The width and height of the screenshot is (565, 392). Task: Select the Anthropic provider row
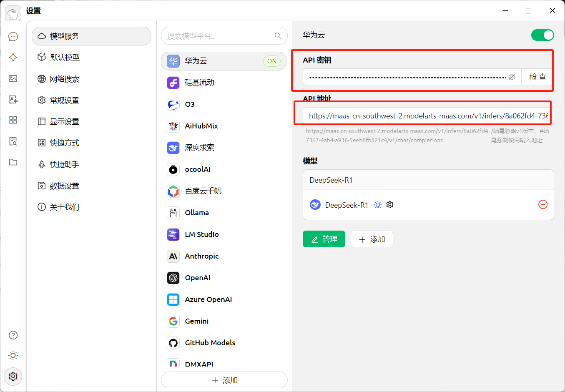tap(223, 256)
